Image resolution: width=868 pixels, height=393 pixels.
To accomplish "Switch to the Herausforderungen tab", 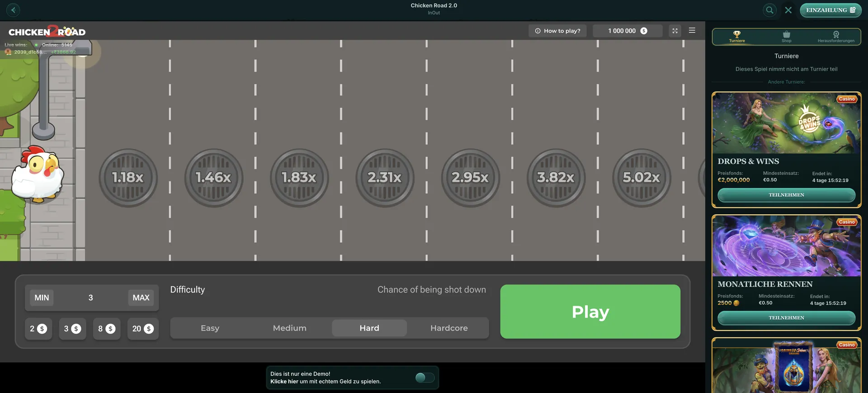I will (x=836, y=37).
